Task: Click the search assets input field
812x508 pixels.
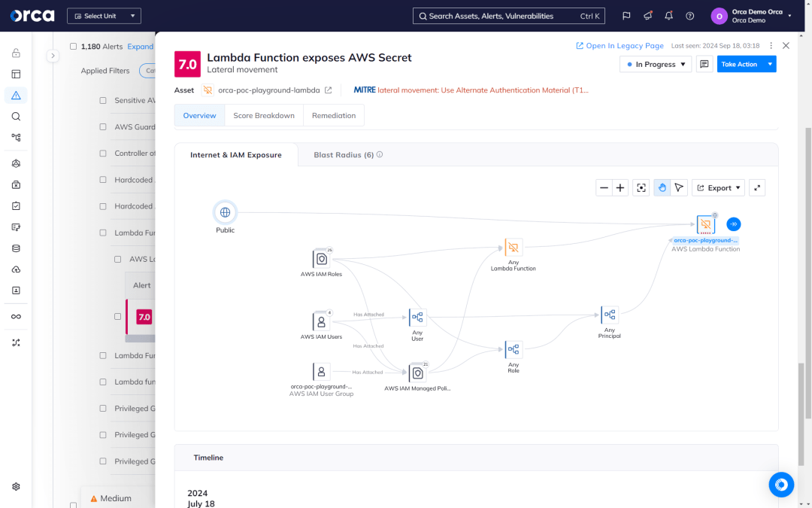Action: (x=508, y=16)
